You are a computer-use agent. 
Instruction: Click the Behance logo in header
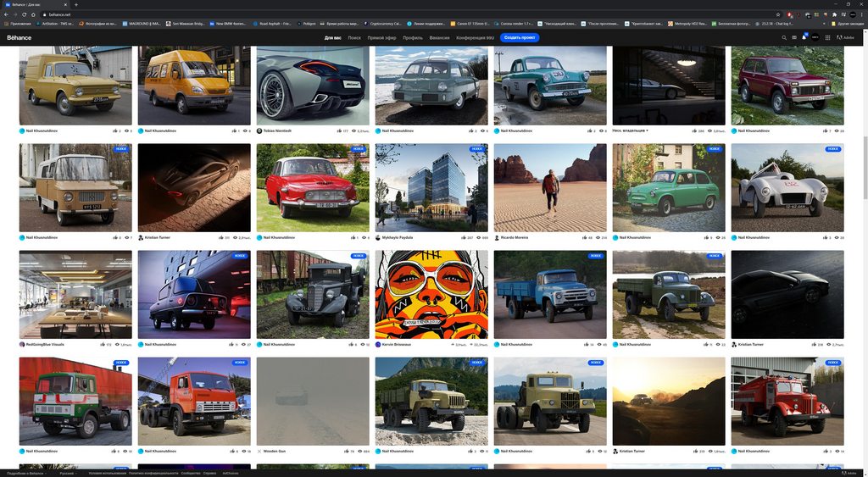(19, 37)
